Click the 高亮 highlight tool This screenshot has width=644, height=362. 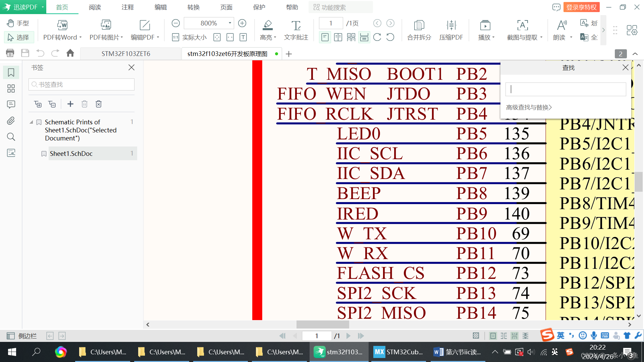(267, 29)
